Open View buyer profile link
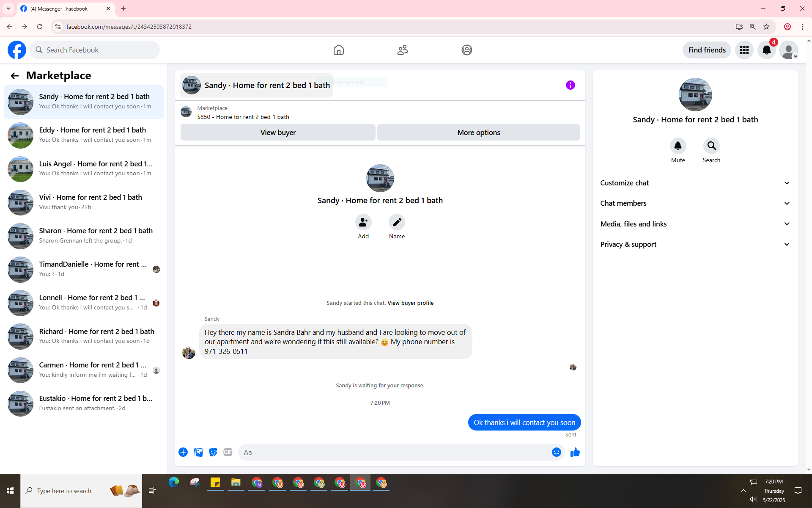The image size is (812, 508). point(410,303)
